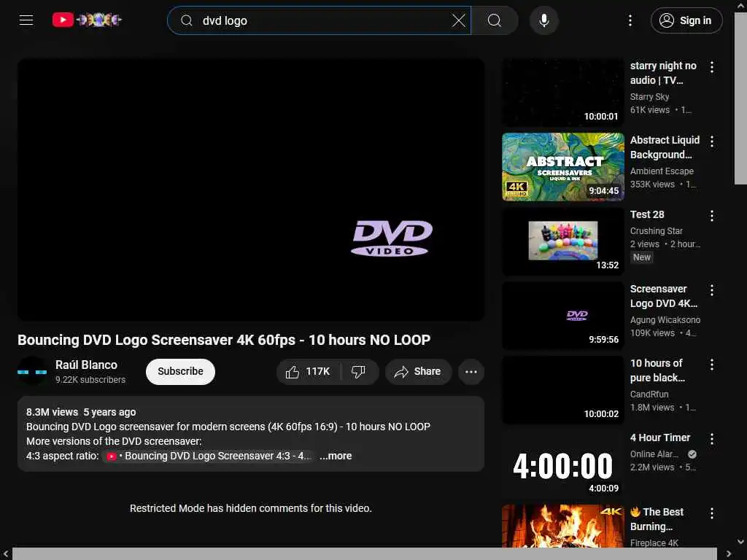747x560 pixels.
Task: Click the CandRfun channel name
Action: [x=649, y=394]
